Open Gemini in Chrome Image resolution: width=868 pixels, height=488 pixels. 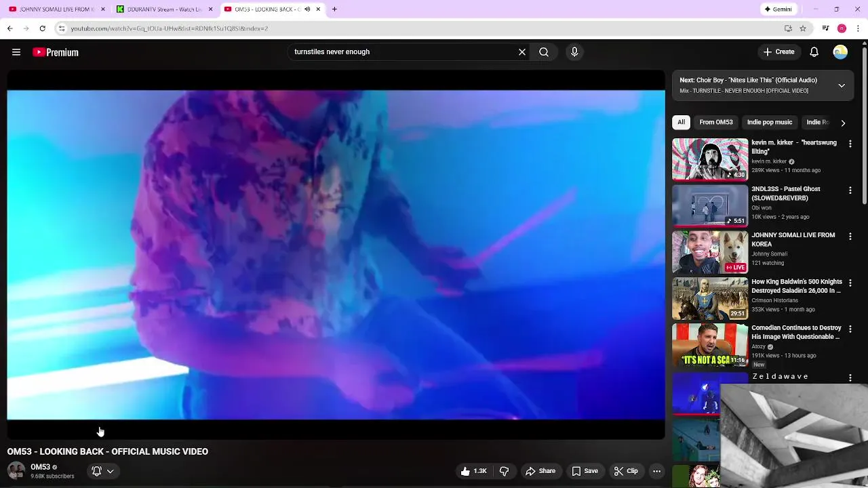(x=778, y=9)
